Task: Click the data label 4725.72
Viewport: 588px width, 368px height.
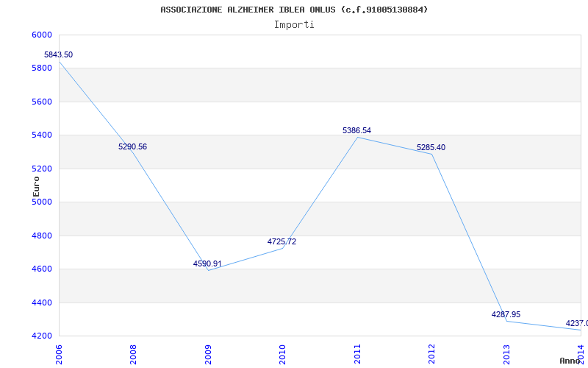Action: coord(282,242)
